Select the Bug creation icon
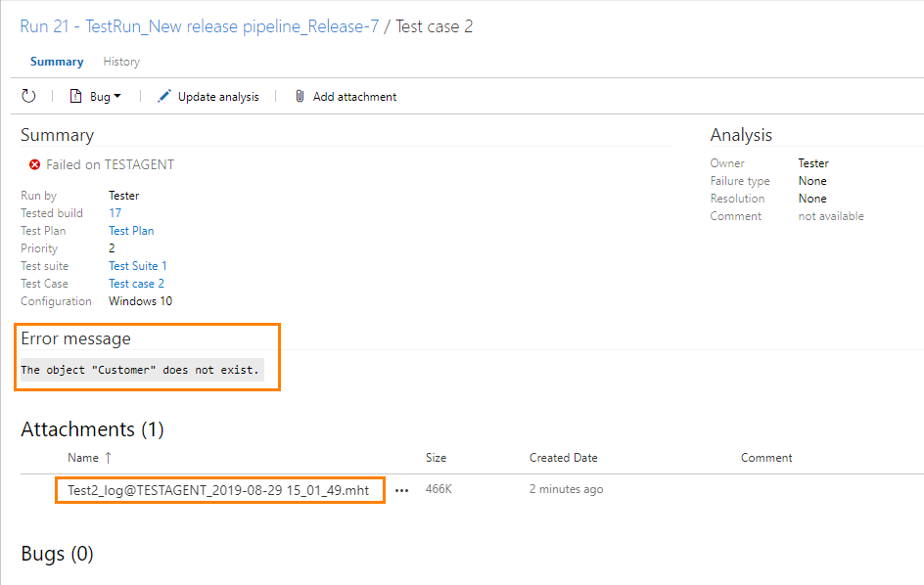The width and height of the screenshot is (924, 585). click(76, 96)
